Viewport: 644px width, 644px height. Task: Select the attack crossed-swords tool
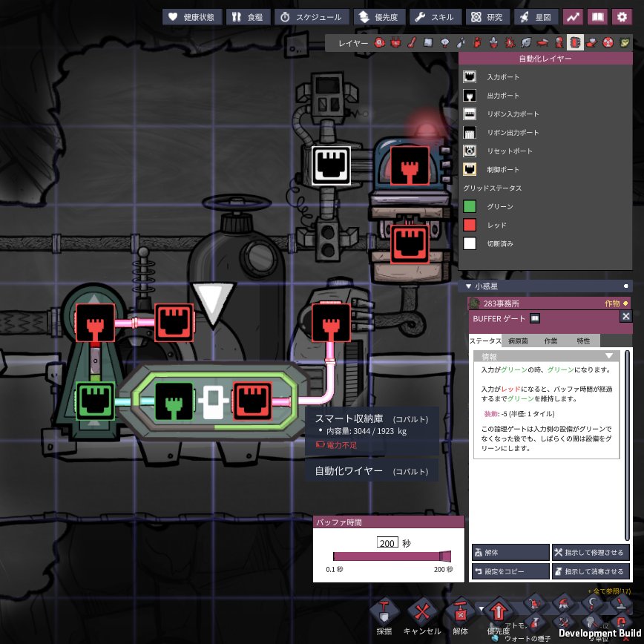click(564, 622)
